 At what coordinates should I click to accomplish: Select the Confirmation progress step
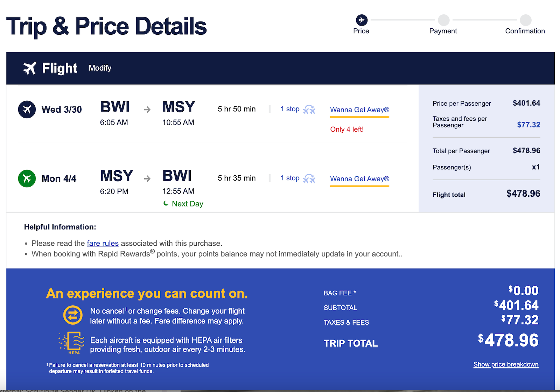click(x=525, y=20)
